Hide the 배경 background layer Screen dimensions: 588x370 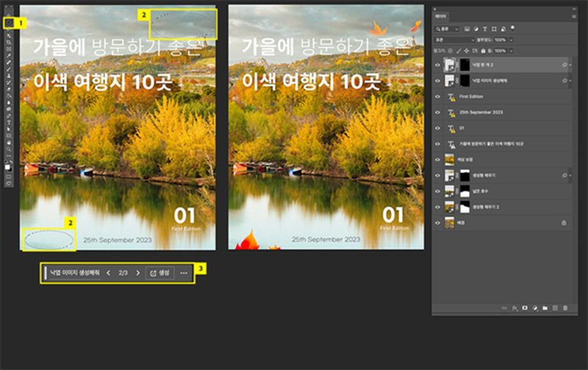[437, 223]
